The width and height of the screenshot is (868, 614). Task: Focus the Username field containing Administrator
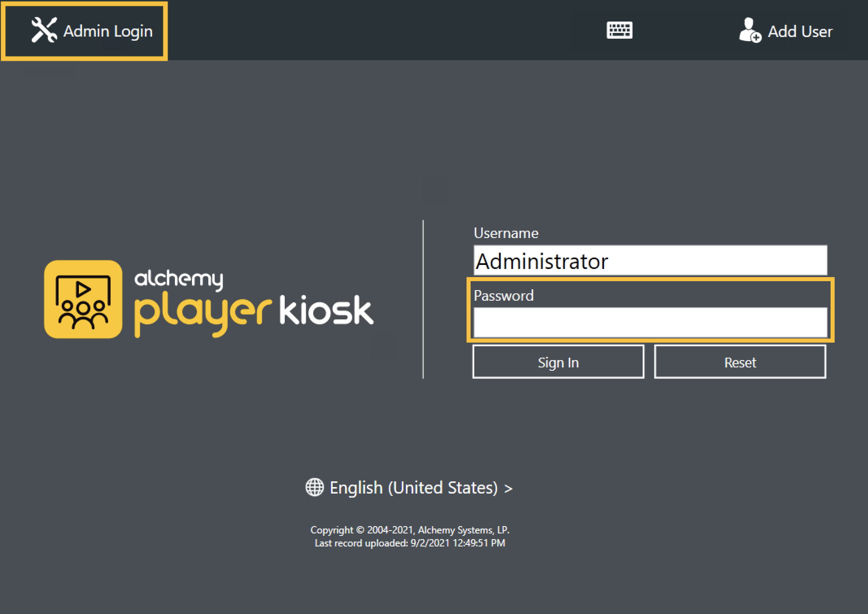tap(650, 261)
